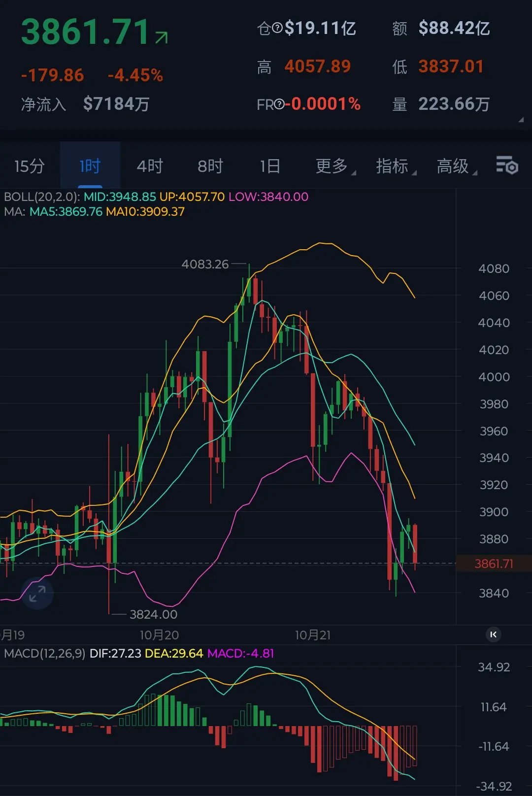Open the 更多 timeframe dropdown
This screenshot has height=796, width=532.
pos(335,166)
